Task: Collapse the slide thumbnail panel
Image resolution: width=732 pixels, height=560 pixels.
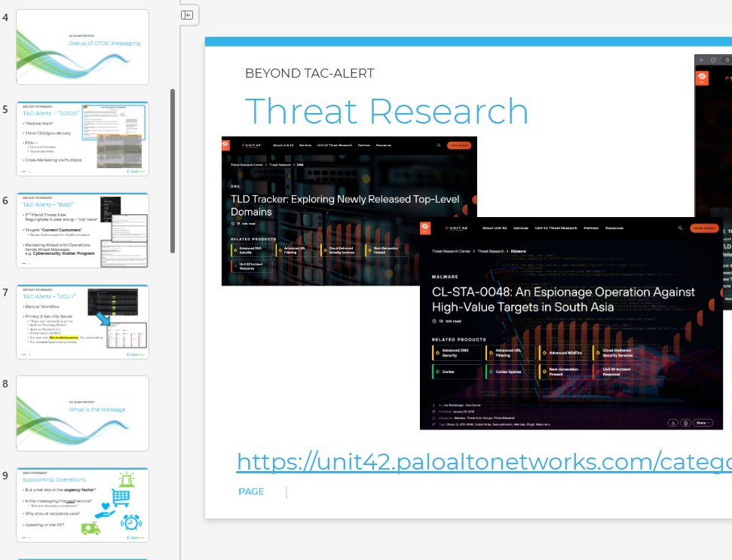Action: click(x=187, y=14)
